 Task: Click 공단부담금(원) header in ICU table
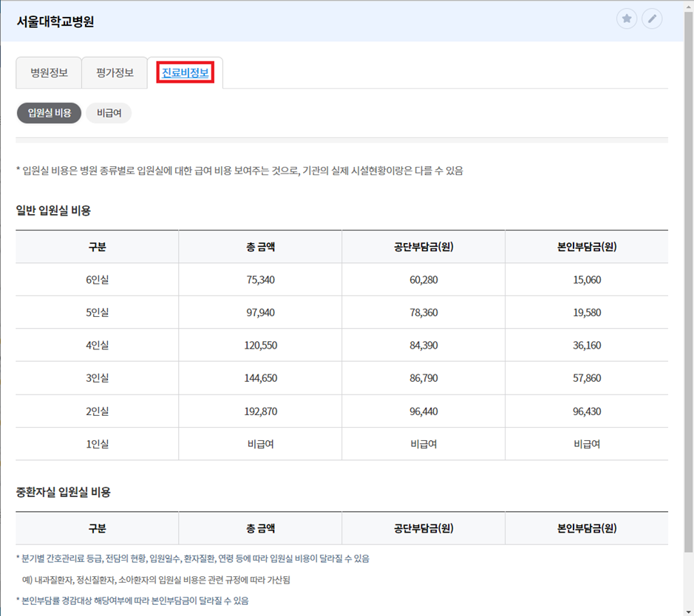pos(423,528)
